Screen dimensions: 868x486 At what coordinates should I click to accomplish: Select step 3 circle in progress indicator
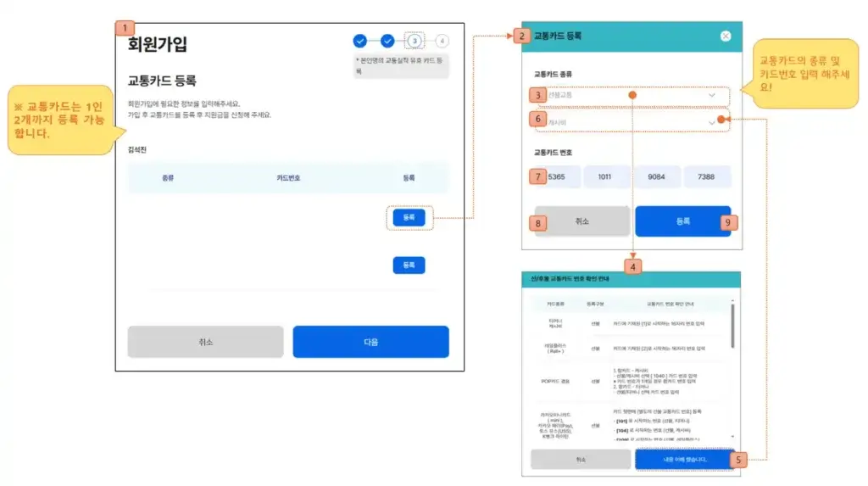point(415,41)
